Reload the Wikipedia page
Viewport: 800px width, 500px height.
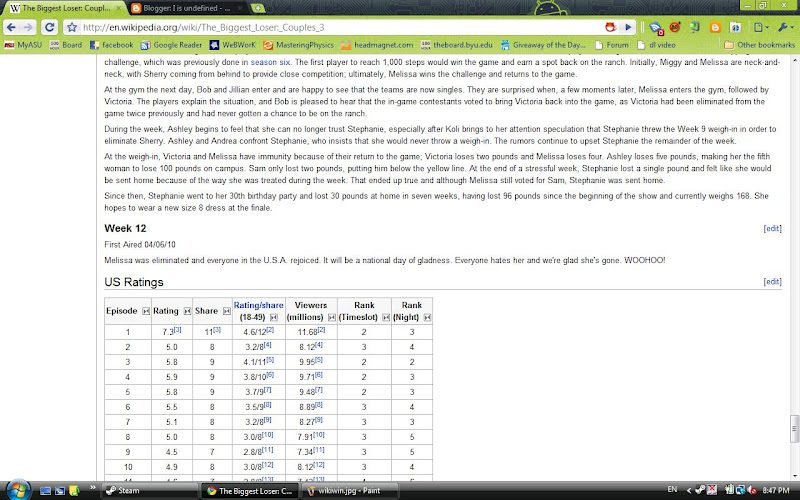49,28
